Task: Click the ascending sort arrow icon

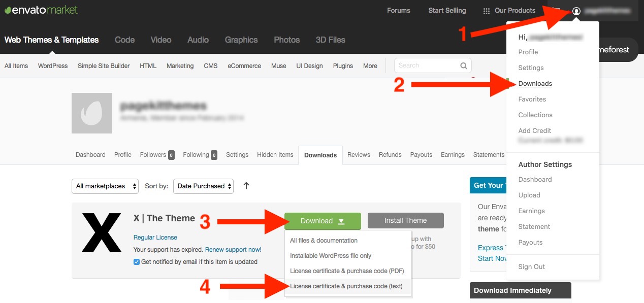Action: point(246,186)
